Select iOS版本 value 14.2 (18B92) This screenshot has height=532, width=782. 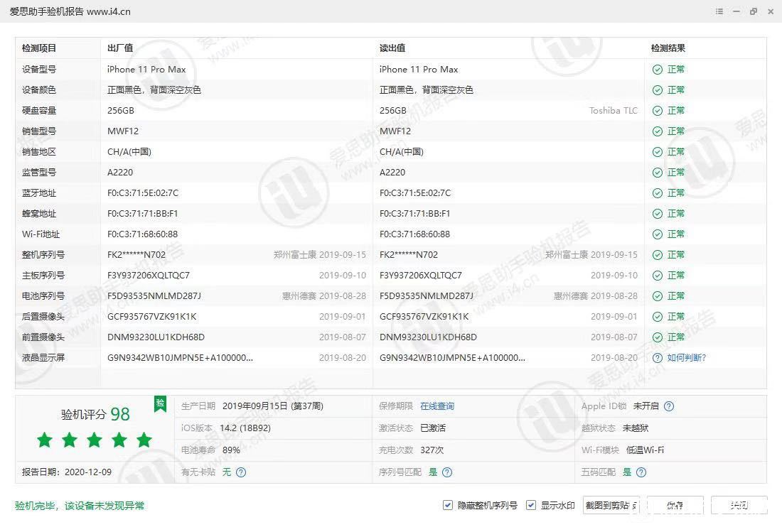[245, 428]
